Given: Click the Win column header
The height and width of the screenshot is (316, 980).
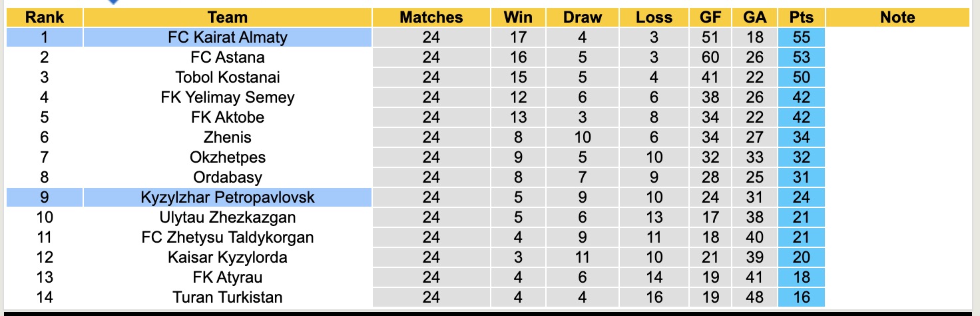Looking at the screenshot, I should click(x=519, y=17).
